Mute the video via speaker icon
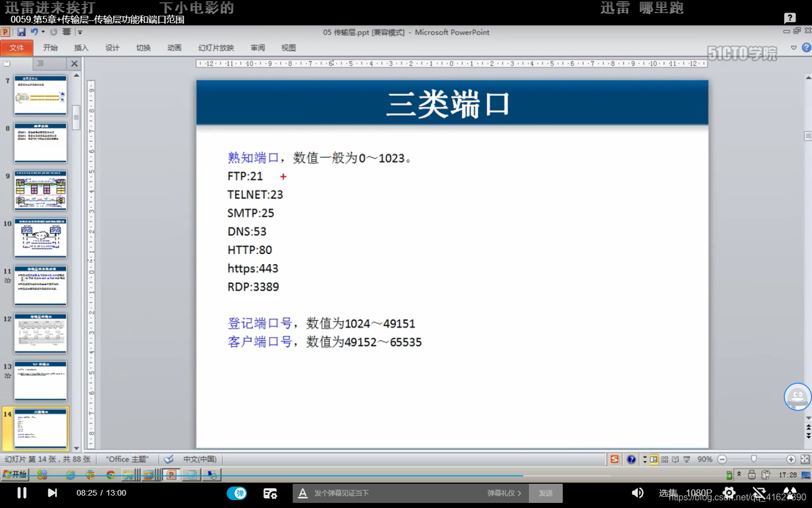Image resolution: width=812 pixels, height=508 pixels. (x=639, y=493)
